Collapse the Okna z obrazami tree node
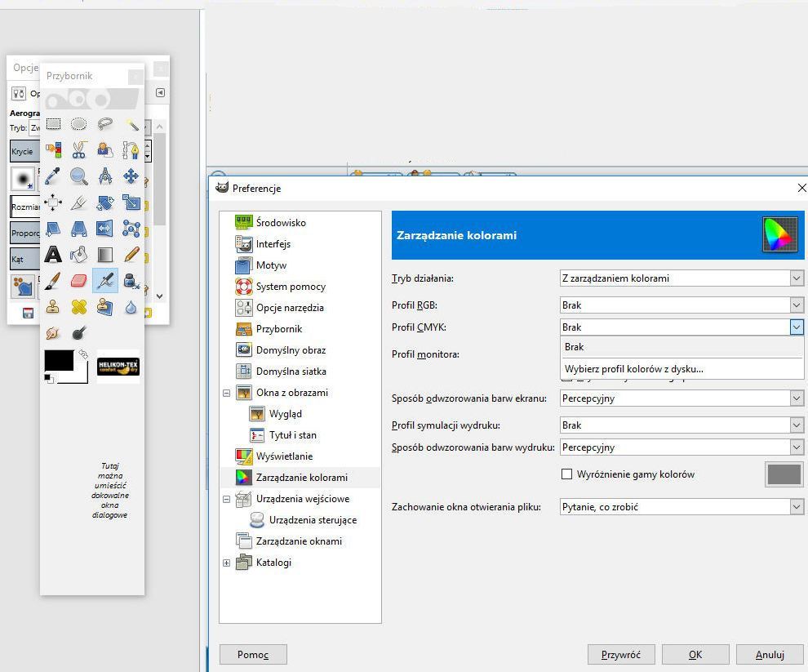 click(x=226, y=393)
